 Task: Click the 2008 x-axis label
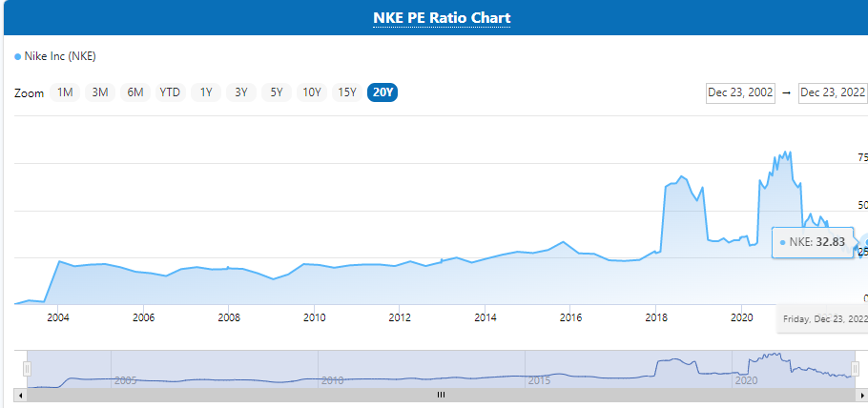click(x=229, y=317)
